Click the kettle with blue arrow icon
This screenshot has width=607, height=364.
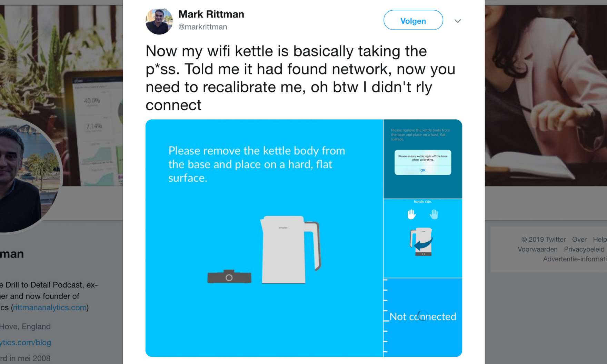421,242
